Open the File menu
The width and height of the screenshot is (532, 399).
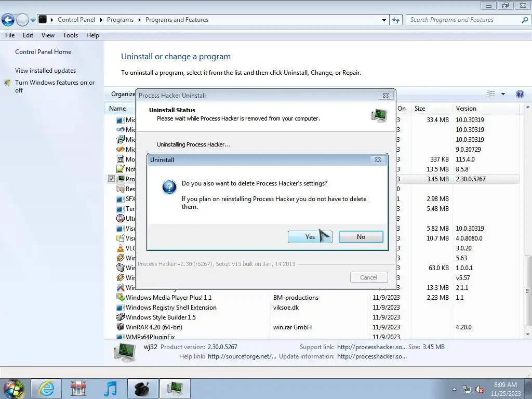click(x=10, y=35)
